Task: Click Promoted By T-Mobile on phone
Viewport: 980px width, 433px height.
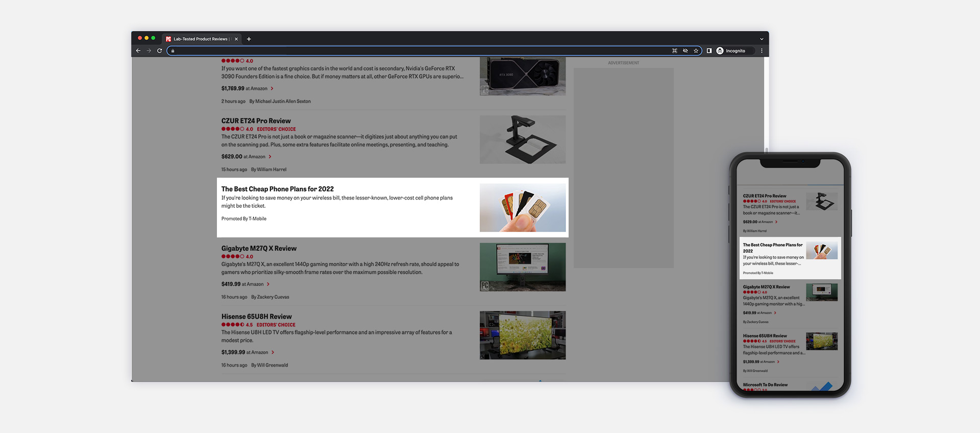Action: tap(758, 273)
